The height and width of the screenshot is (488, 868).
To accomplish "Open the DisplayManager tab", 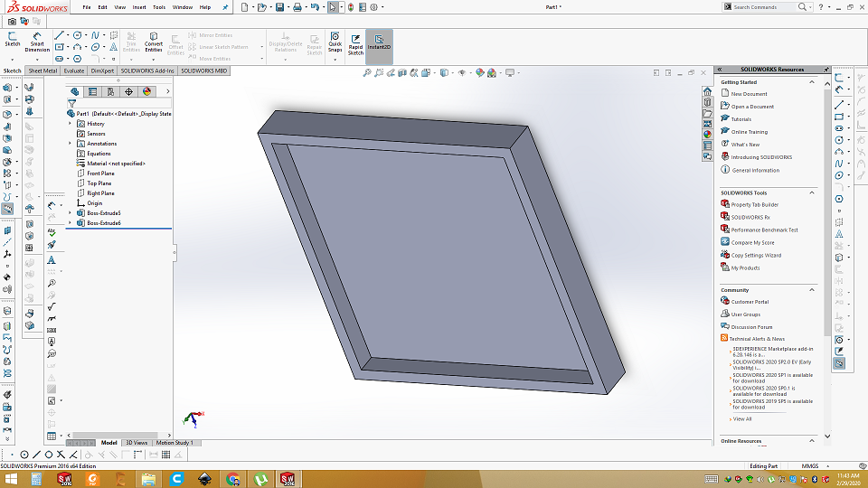I will (x=146, y=92).
